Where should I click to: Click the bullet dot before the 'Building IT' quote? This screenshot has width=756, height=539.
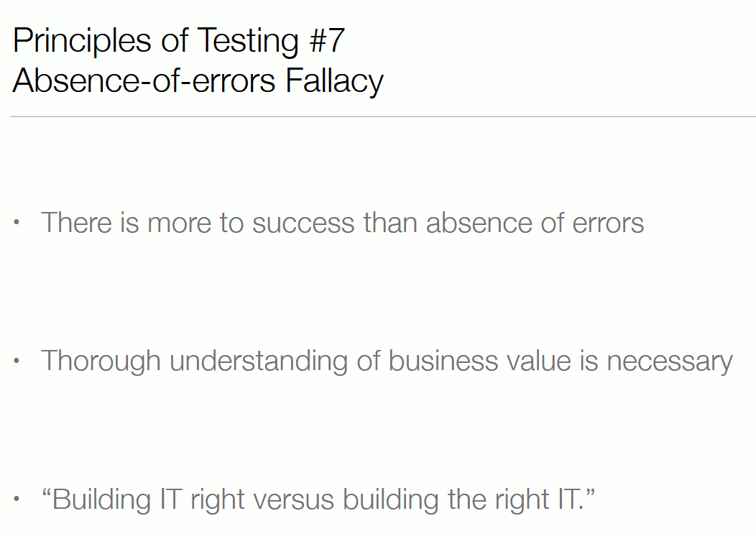point(17,499)
